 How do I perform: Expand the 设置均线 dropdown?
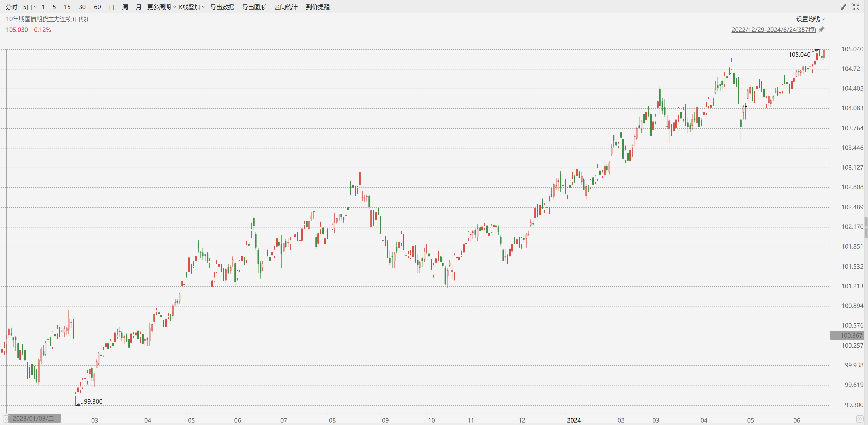click(x=810, y=19)
